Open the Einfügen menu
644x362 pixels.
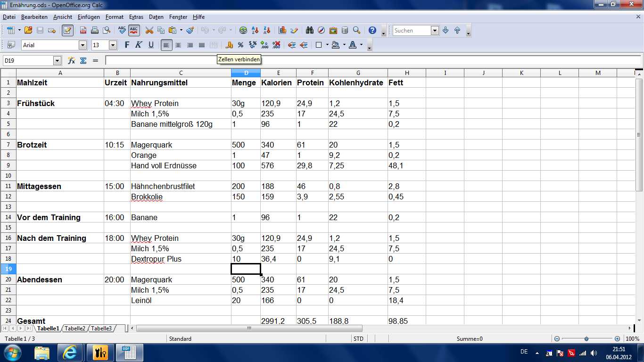pos(89,17)
